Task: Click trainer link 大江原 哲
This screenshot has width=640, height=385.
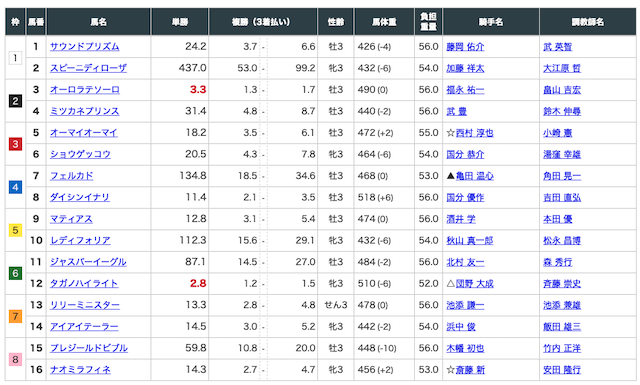Action: coord(562,69)
